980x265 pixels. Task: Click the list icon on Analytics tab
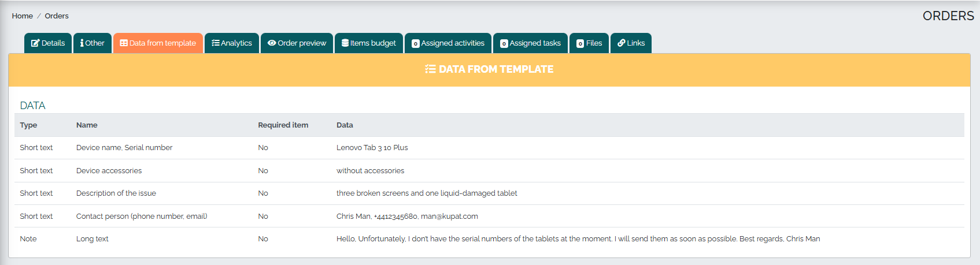[x=216, y=43]
